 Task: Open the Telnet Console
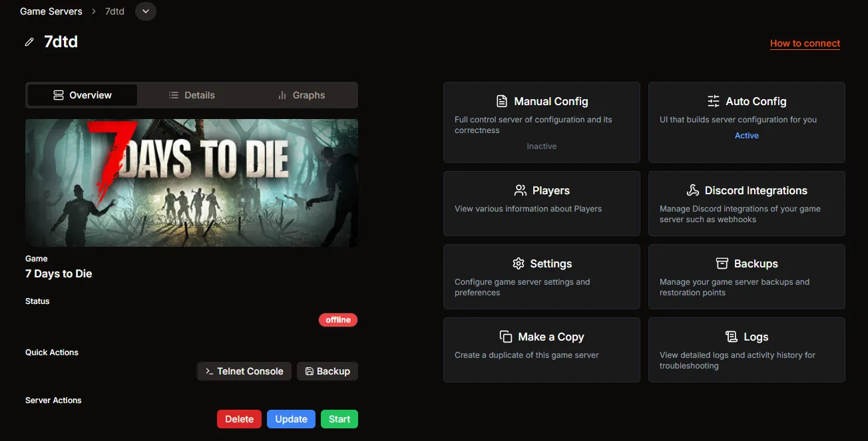[x=244, y=370]
